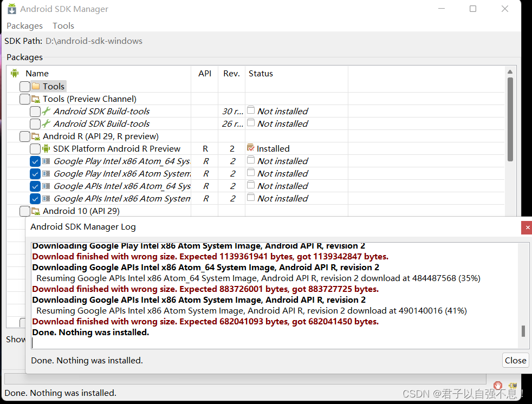This screenshot has width=532, height=404.
Task: Check the Android SDK Build-tools 30 checkbox
Action: pyautogui.click(x=35, y=112)
